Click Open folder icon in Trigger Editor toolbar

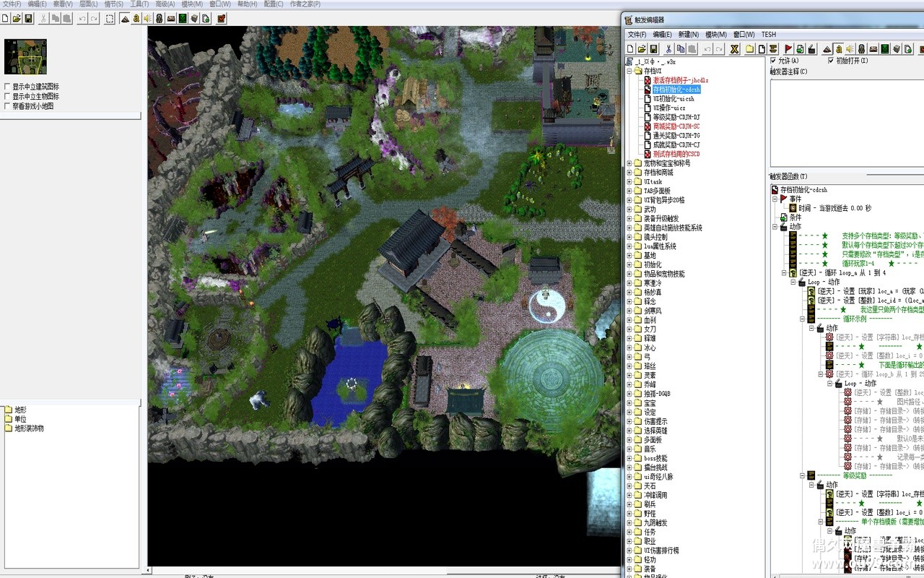[x=642, y=49]
